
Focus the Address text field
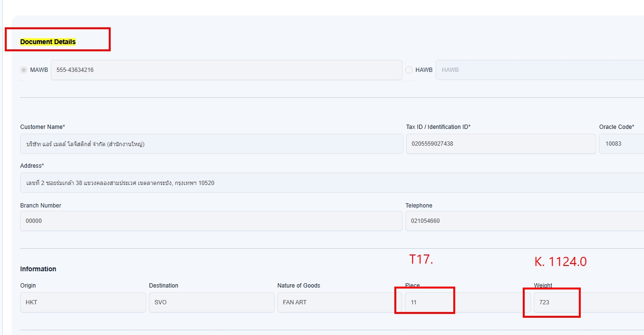coord(332,183)
